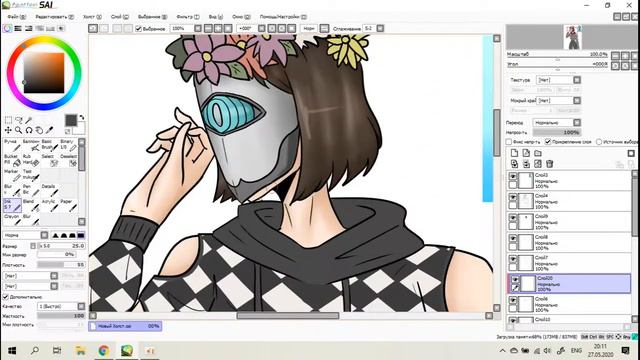The height and width of the screenshot is (360, 640).
Task: Open the zoom percentage 100% dropdown
Action: [x=198, y=29]
